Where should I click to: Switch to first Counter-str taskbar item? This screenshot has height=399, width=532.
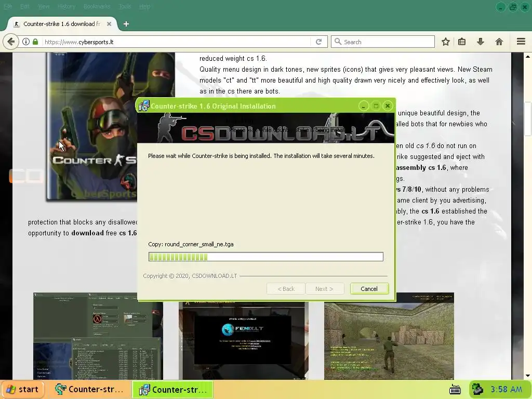(89, 390)
